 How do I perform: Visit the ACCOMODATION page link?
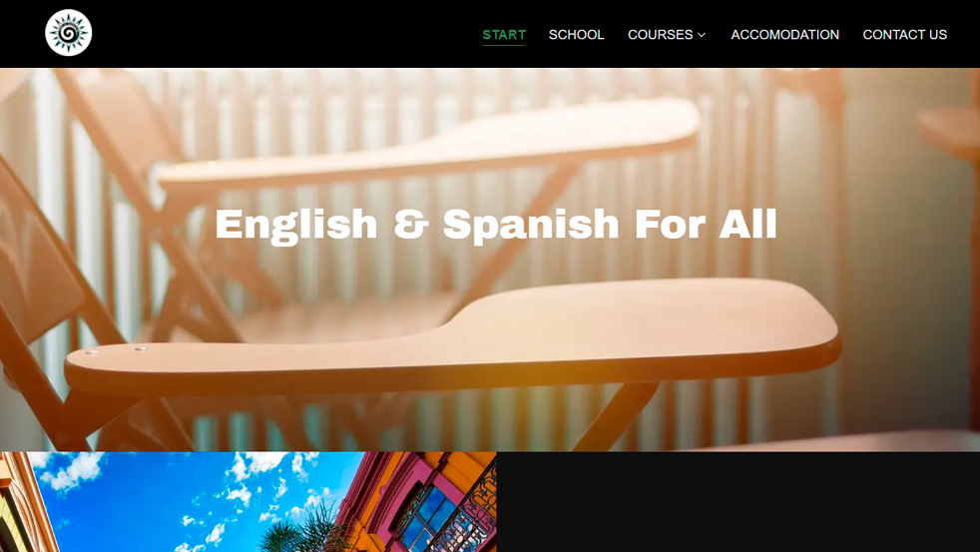[x=785, y=34]
